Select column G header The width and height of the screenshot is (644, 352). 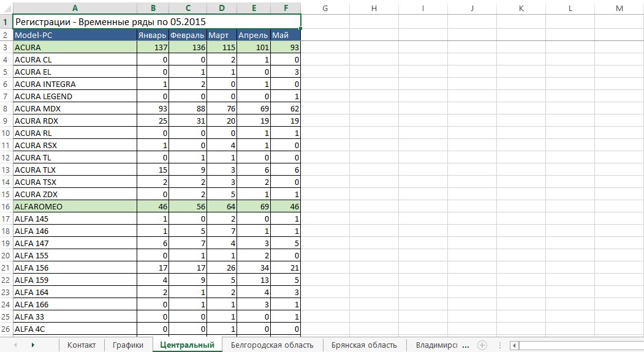coord(325,8)
